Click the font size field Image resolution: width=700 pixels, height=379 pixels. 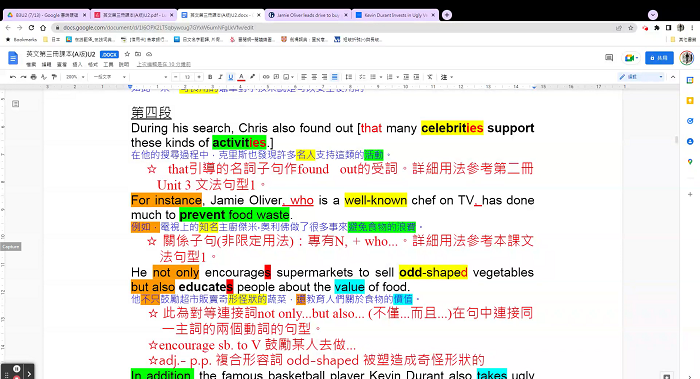click(x=188, y=77)
